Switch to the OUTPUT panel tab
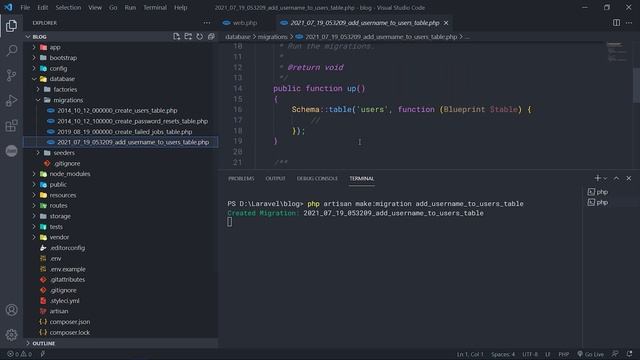Viewport: 640px width, 360px height. (276, 178)
